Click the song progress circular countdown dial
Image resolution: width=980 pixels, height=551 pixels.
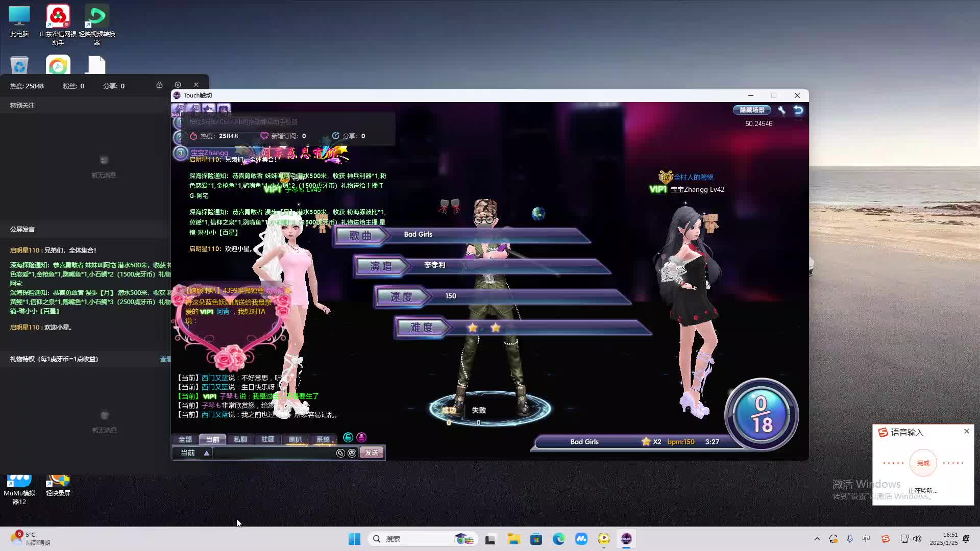click(761, 414)
